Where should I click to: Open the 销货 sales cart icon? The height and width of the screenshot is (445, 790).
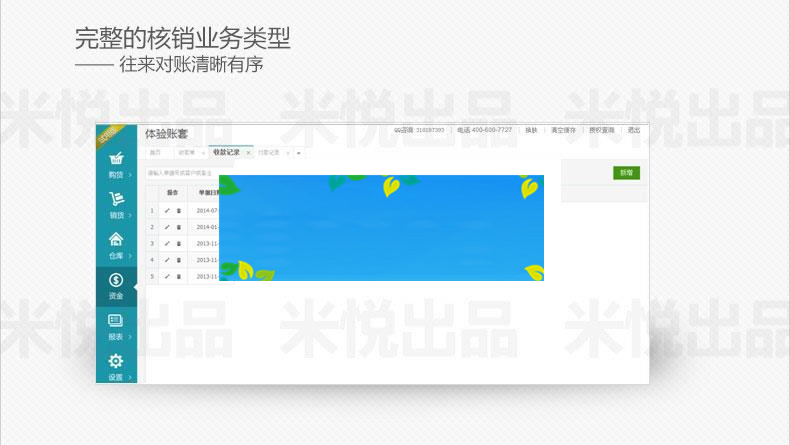116,199
